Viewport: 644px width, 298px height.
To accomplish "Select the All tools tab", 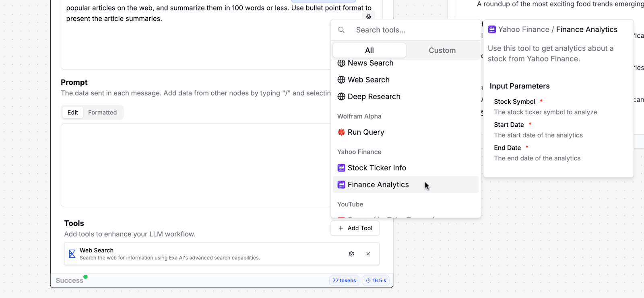I will (369, 50).
